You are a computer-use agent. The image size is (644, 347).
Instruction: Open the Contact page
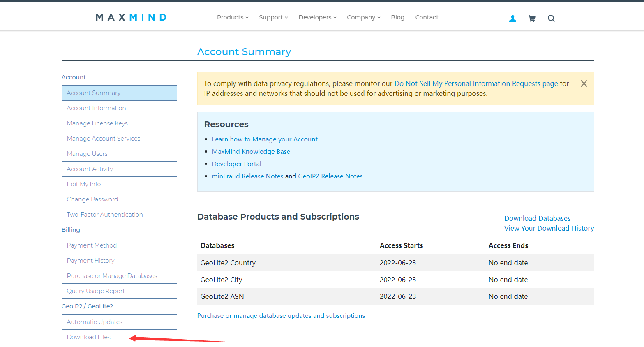point(427,17)
